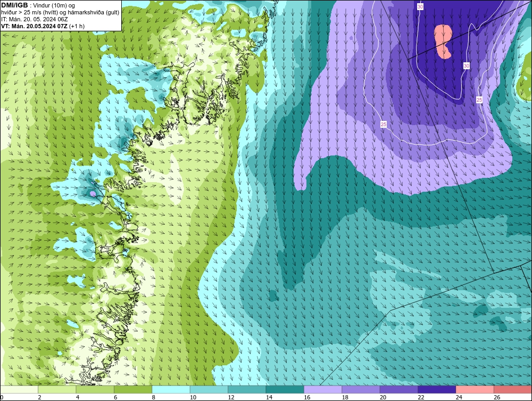Click the 22–24 m/s dark indigo legend swatch
This screenshot has height=401, width=532.
point(437,389)
